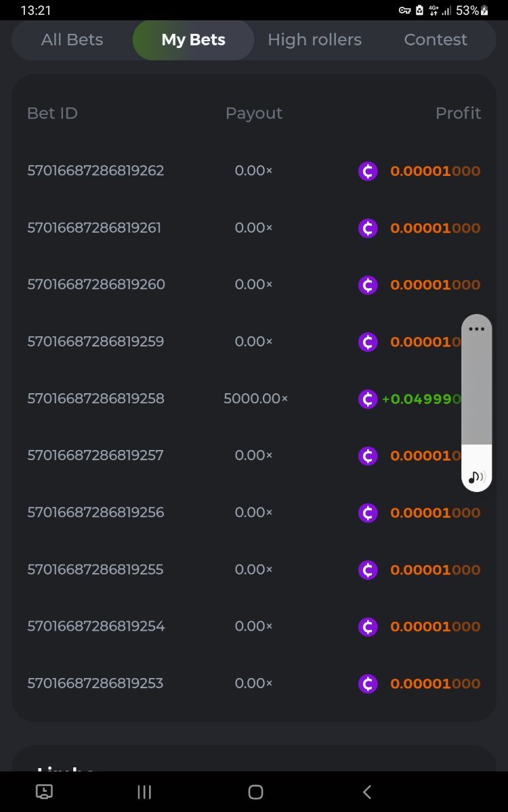Open the volume panel three-dots menu

pos(476,330)
